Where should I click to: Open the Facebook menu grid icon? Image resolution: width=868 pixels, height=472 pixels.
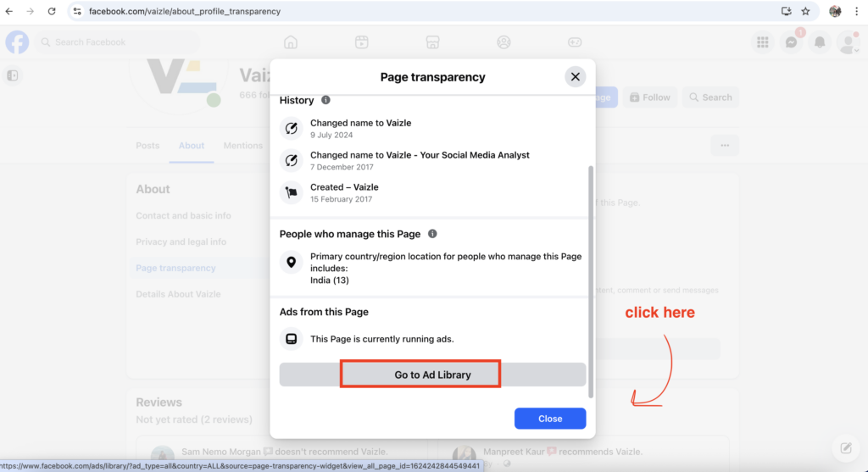click(763, 42)
